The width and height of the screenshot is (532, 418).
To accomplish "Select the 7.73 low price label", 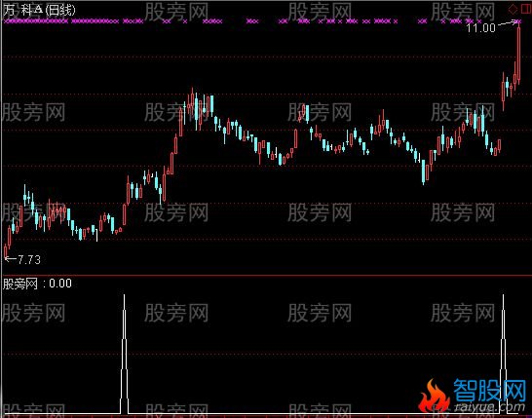I will 29,260.
